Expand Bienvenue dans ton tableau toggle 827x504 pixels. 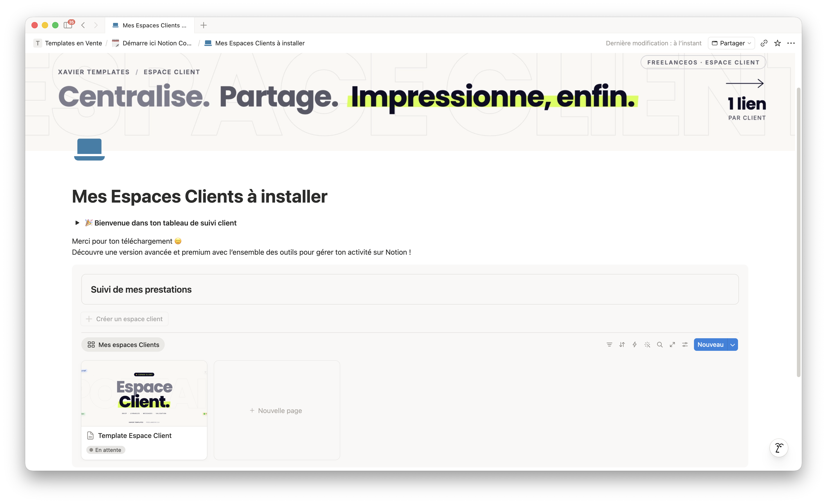pyautogui.click(x=77, y=223)
